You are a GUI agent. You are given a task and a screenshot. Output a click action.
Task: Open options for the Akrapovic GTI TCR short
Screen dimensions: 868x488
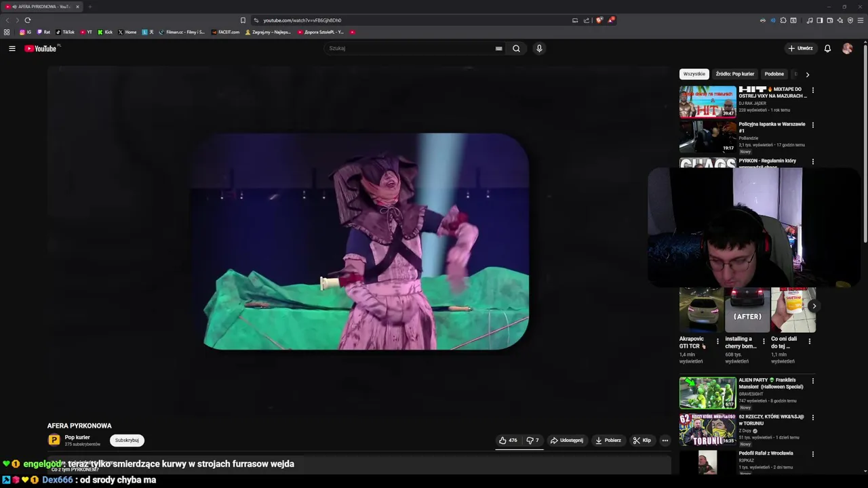[717, 342]
